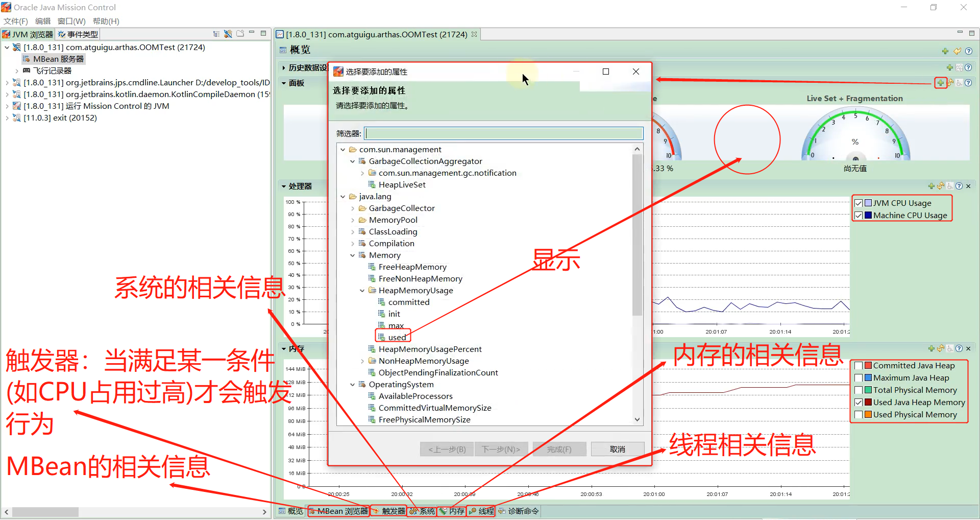Collapse HeapMemoryUsage node
980x520 pixels.
coord(362,291)
